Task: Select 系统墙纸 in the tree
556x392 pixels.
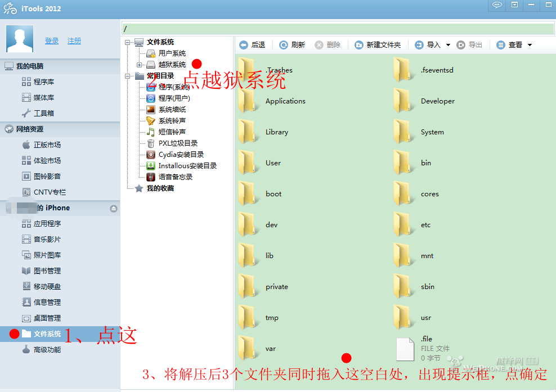Action: pos(172,110)
